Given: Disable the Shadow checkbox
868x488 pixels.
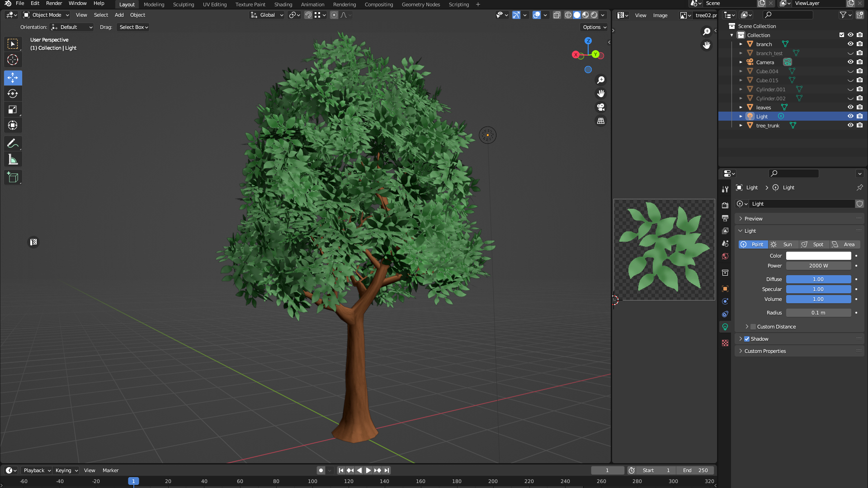Looking at the screenshot, I should (747, 339).
